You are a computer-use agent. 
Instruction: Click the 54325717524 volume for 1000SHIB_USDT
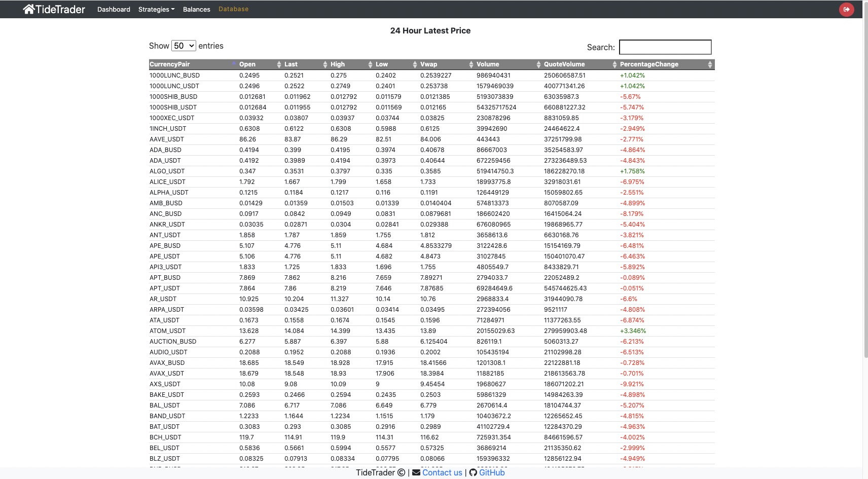(496, 107)
